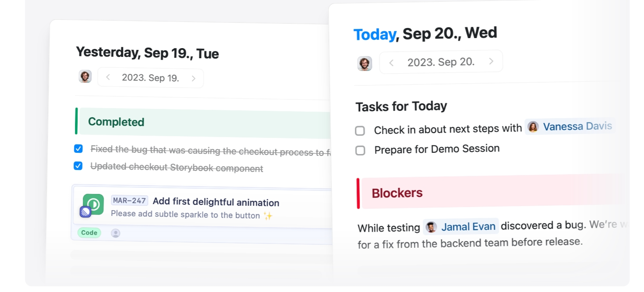Open the Jamal Evan mention link
This screenshot has height=292, width=644.
pyautogui.click(x=468, y=226)
